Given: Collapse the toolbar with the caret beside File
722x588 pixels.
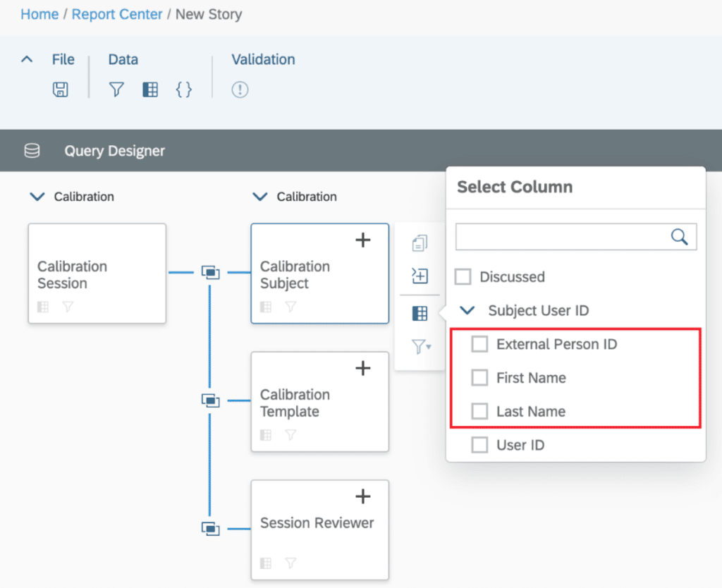Looking at the screenshot, I should (27, 60).
